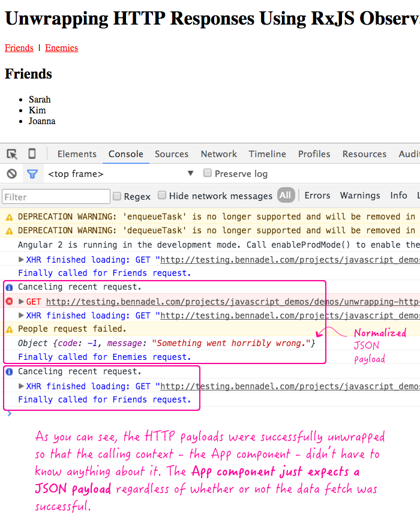Open URL in failed GET request
Screen dimensions: 420x529
(x=233, y=302)
